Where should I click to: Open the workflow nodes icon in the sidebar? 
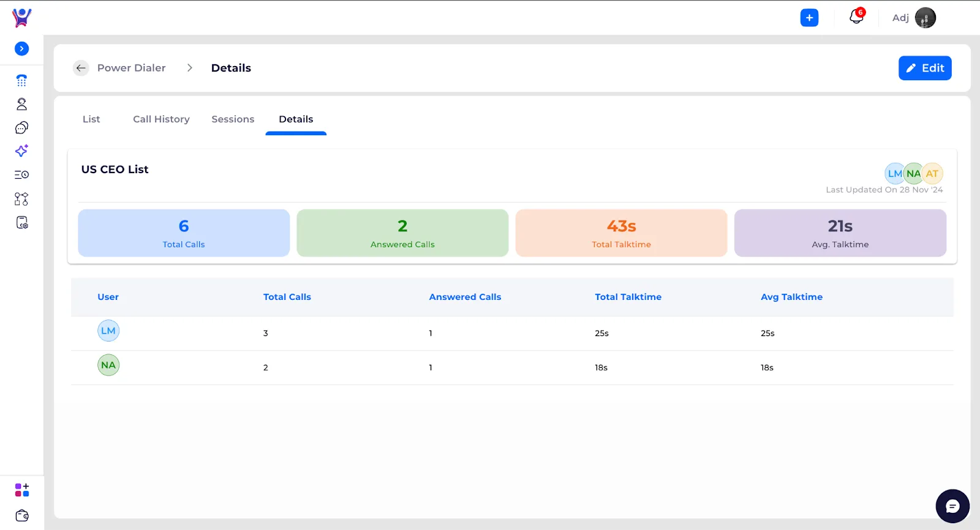(x=21, y=199)
